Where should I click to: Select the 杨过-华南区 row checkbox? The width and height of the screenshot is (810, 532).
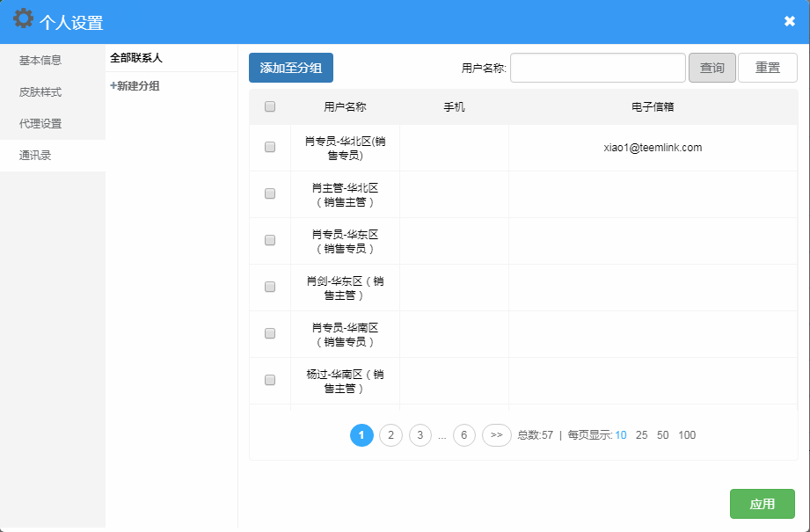pyautogui.click(x=270, y=380)
